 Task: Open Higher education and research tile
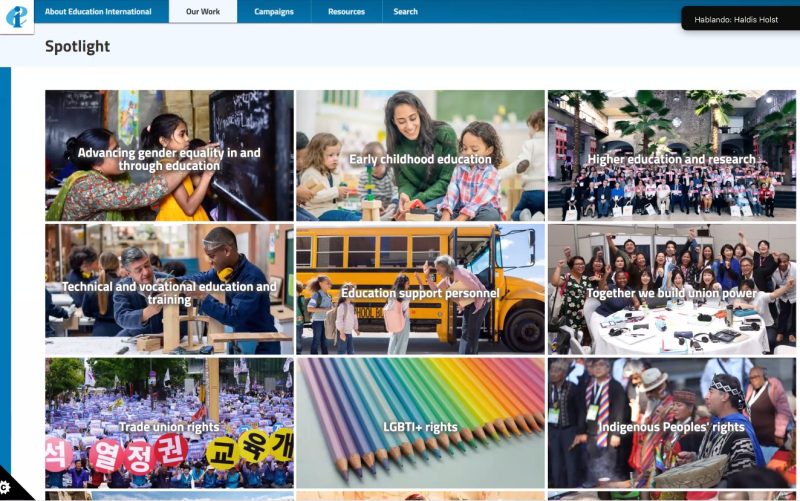[x=672, y=156]
